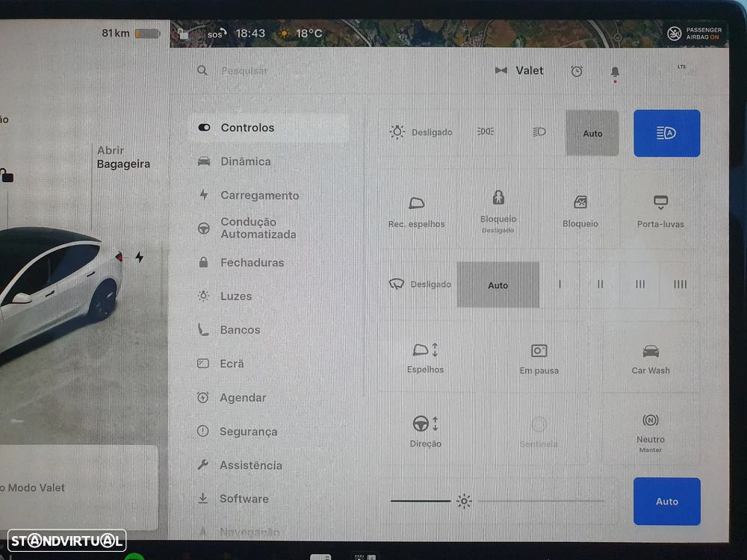The height and width of the screenshot is (560, 747).
Task: Click the search magnifier icon
Action: pyautogui.click(x=202, y=70)
